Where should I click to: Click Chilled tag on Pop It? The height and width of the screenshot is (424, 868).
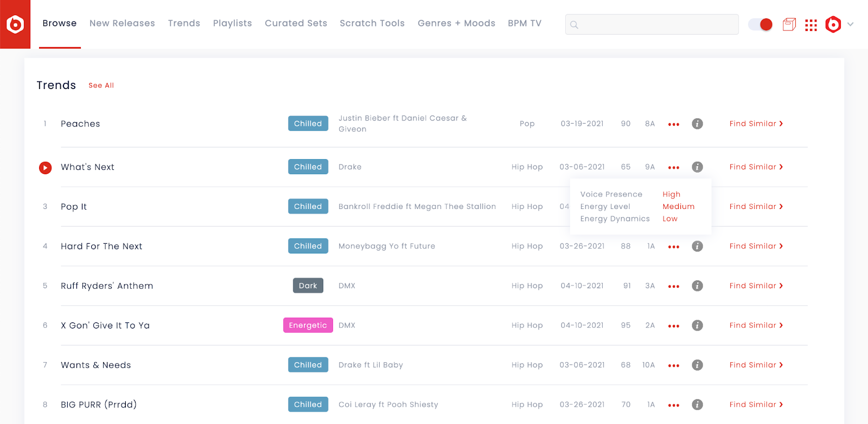pyautogui.click(x=308, y=207)
